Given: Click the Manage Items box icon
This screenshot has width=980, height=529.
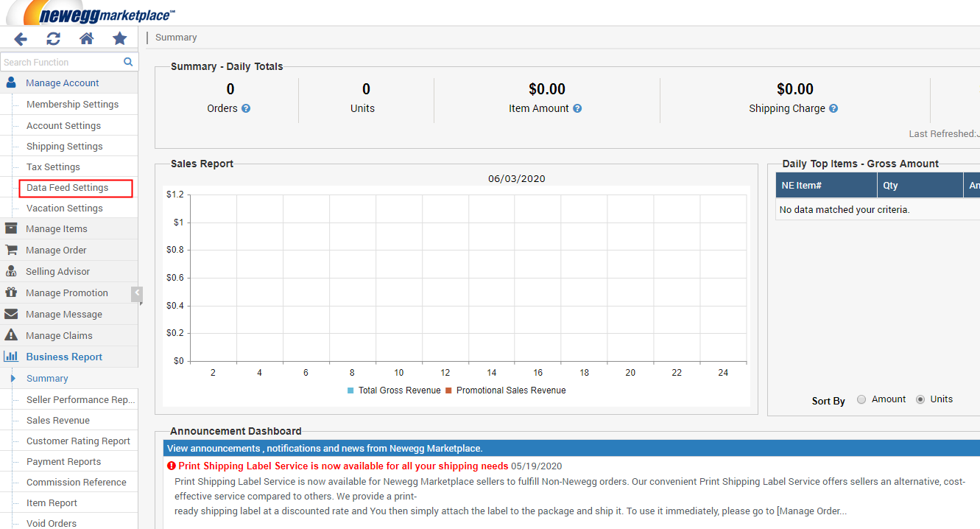Looking at the screenshot, I should [x=11, y=228].
